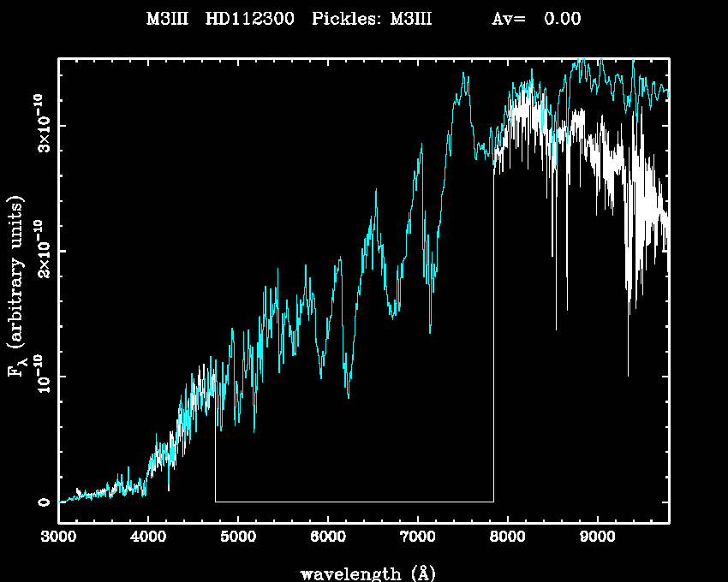
Task: Click the 7000 x-axis tick label
Action: 417,537
